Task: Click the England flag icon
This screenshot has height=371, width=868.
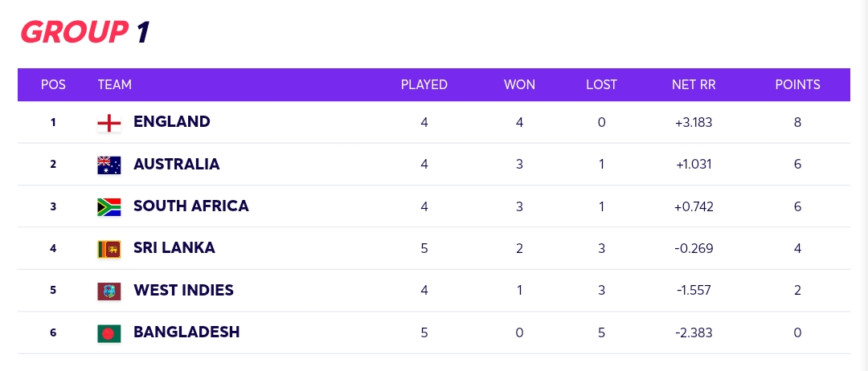Action: pos(109,123)
